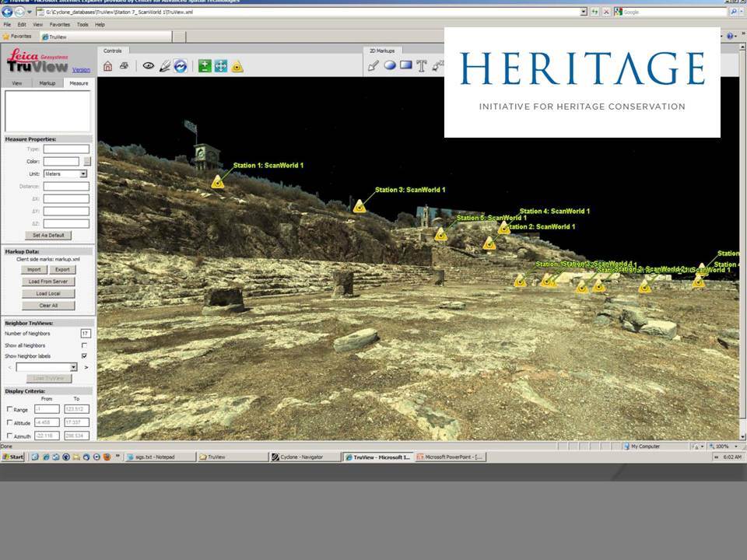Click the Export markup button

click(62, 270)
